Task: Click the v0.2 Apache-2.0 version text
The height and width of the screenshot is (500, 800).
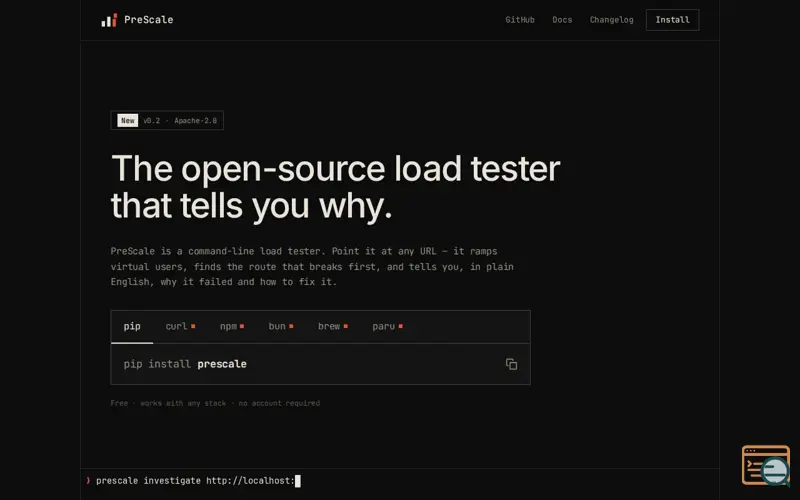Action: coord(180,121)
